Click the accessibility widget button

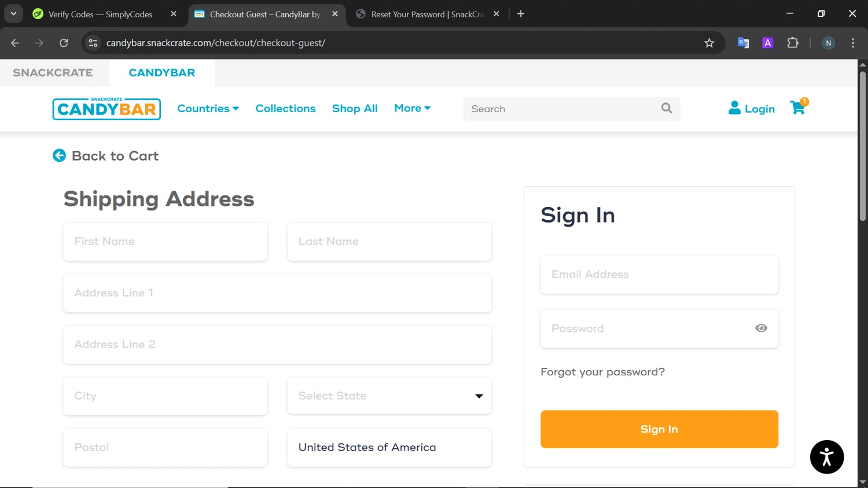827,457
